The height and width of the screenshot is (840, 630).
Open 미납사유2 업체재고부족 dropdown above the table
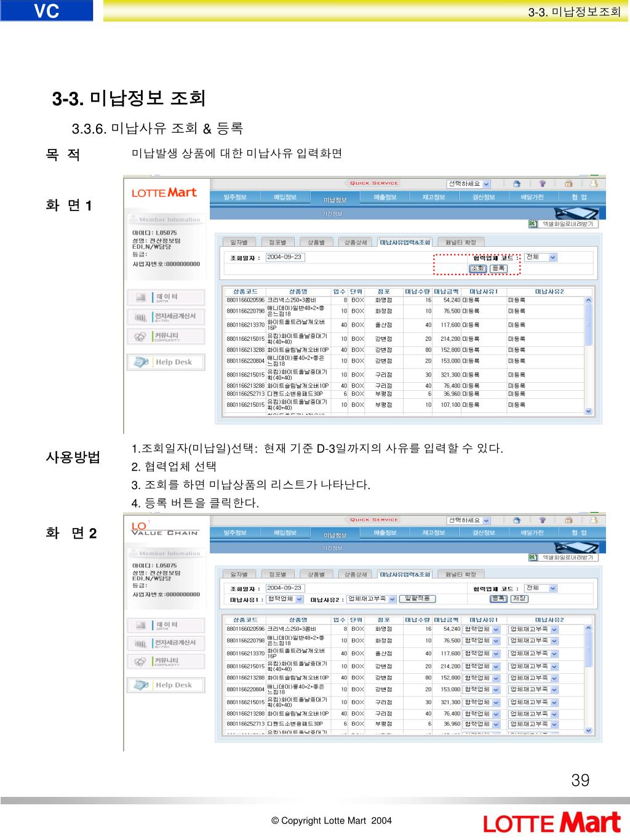point(372,599)
